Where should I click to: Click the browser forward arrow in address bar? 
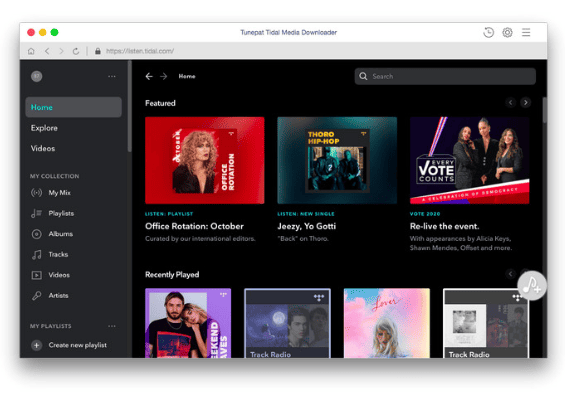click(61, 51)
